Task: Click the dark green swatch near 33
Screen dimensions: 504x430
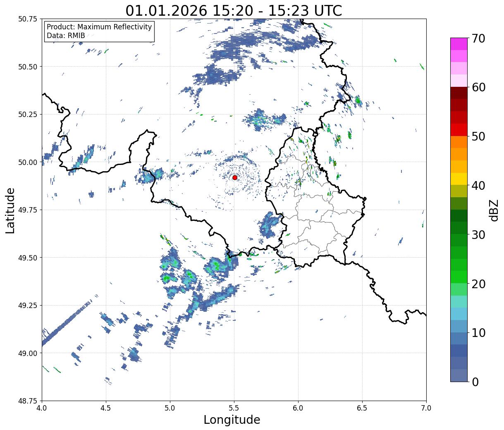Action: [x=459, y=215]
